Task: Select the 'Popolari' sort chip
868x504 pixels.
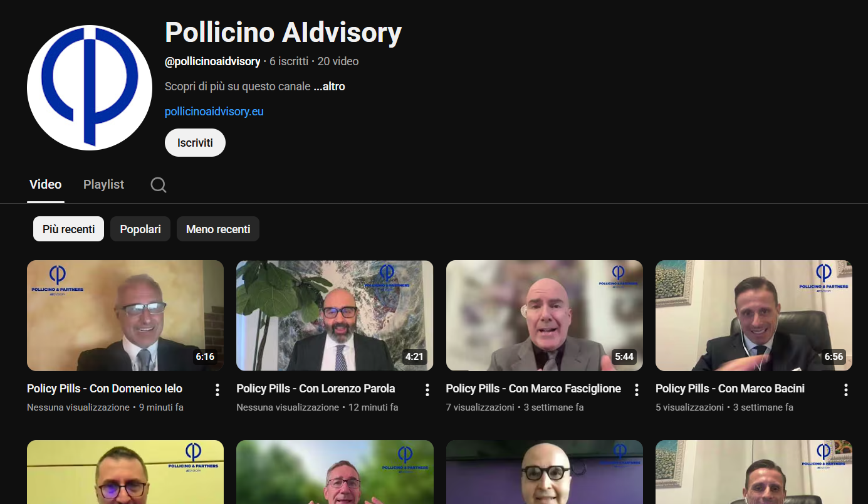Action: 140,229
